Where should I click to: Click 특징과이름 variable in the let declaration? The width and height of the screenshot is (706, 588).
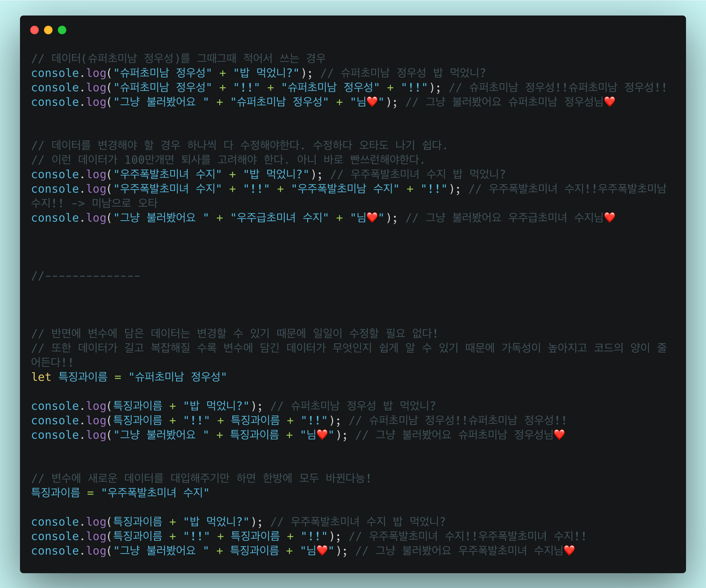click(x=83, y=377)
